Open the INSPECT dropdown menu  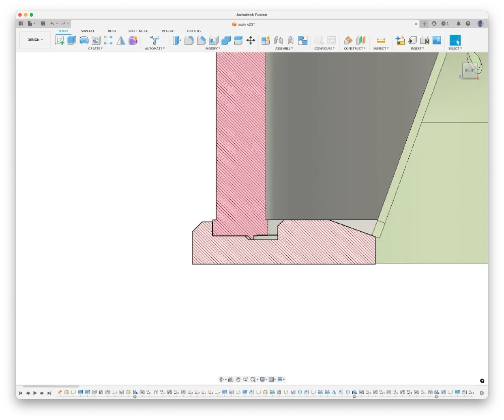pyautogui.click(x=381, y=49)
